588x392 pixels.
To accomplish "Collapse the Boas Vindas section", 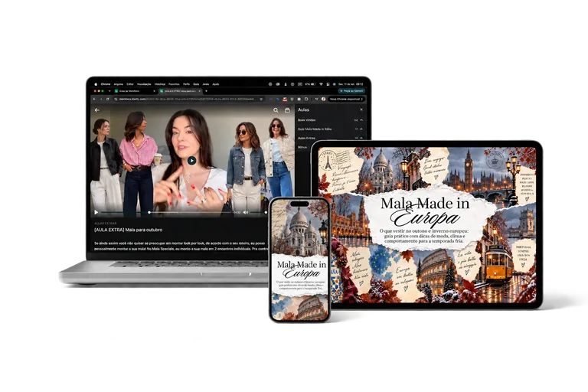I will (x=361, y=120).
